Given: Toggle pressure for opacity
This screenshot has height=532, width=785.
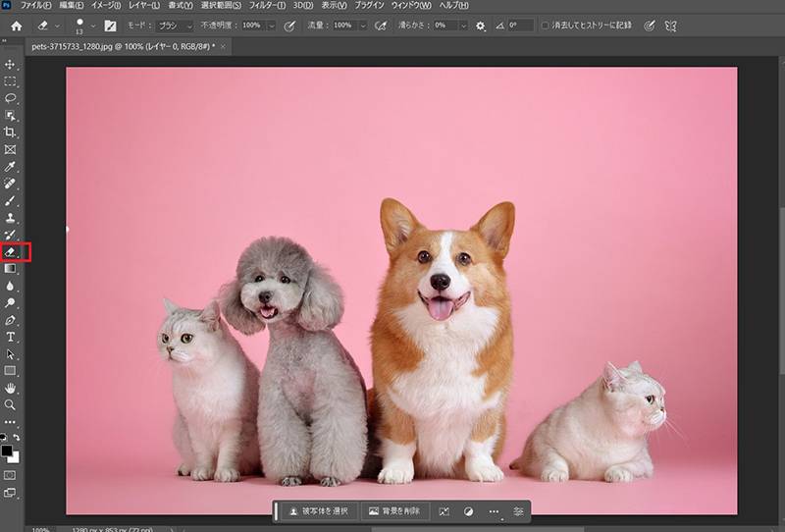Looking at the screenshot, I should (289, 27).
